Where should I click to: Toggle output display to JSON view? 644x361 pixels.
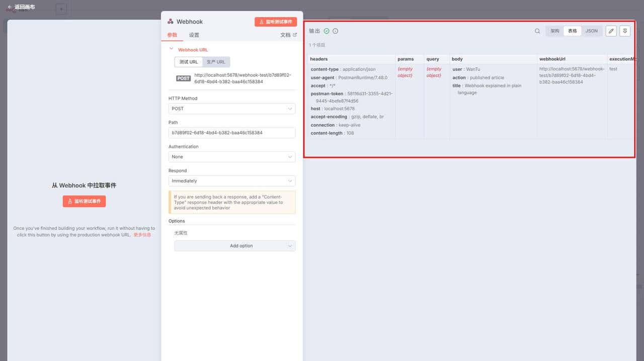pos(591,31)
